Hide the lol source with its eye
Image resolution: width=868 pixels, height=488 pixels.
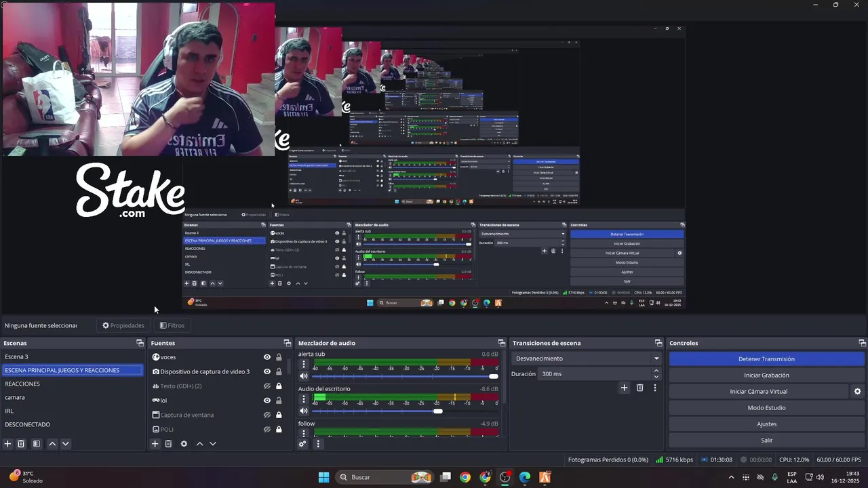267,401
